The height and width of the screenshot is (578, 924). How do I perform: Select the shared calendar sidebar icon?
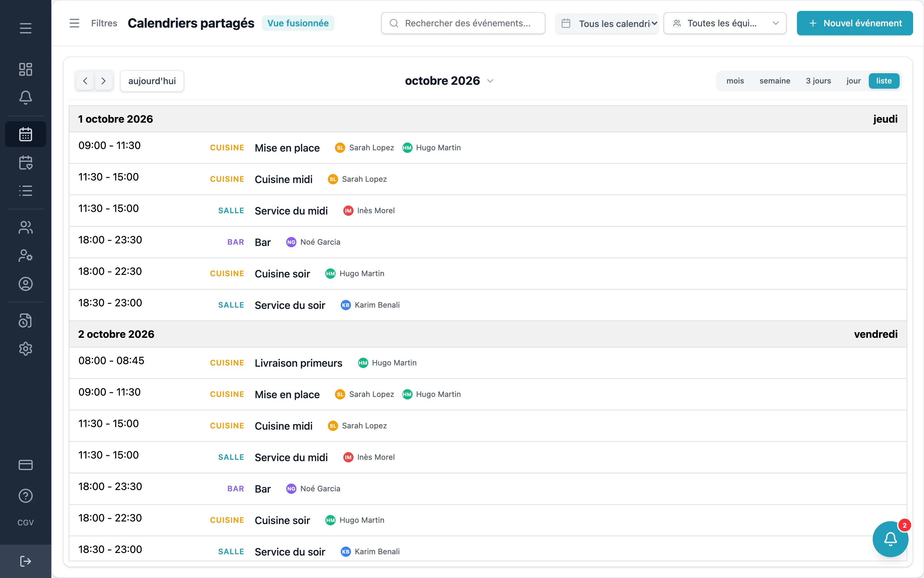pyautogui.click(x=26, y=134)
